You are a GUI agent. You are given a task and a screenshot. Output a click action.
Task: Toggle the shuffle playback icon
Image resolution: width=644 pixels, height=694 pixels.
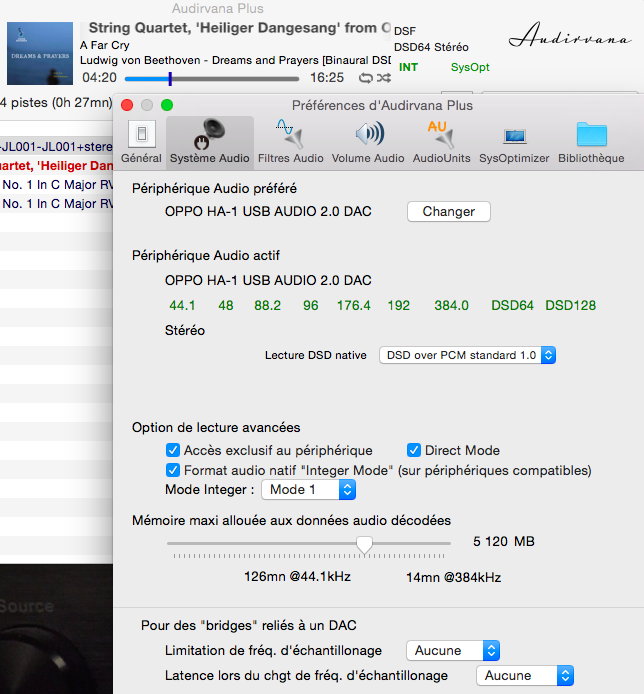[x=382, y=78]
